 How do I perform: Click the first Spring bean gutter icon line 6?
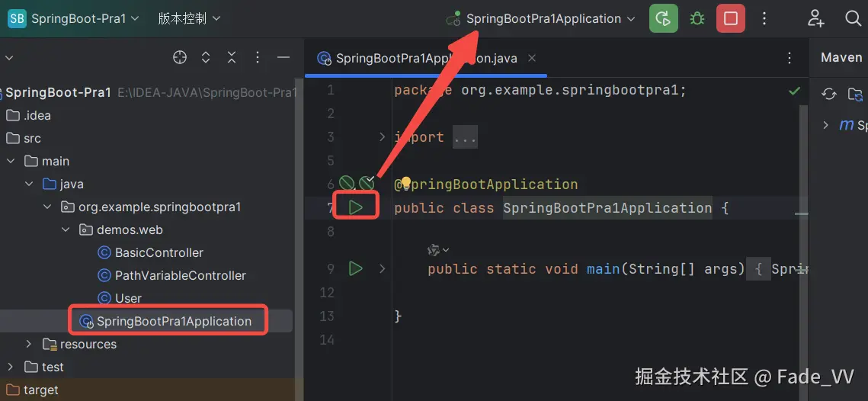point(347,183)
